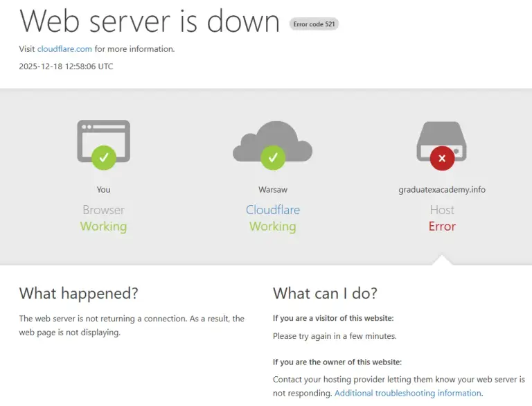Click the 'Host' label
The width and height of the screenshot is (532, 406).
click(x=442, y=210)
